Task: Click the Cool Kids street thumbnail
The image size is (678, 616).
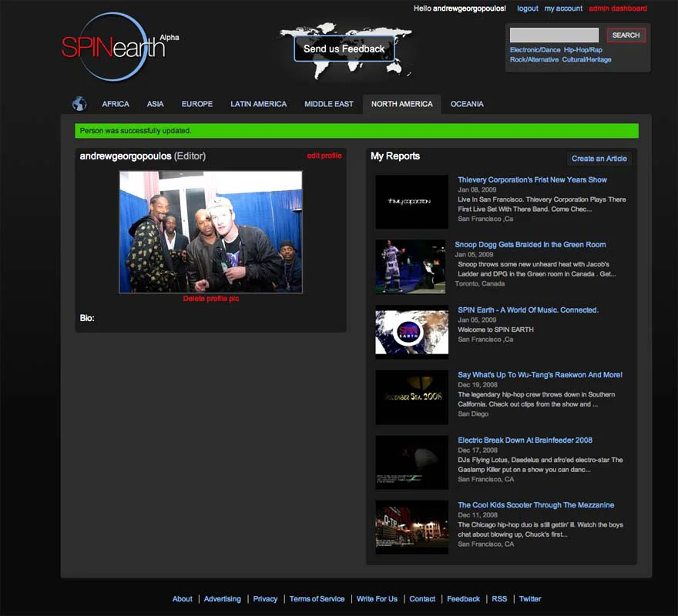Action: (x=411, y=527)
